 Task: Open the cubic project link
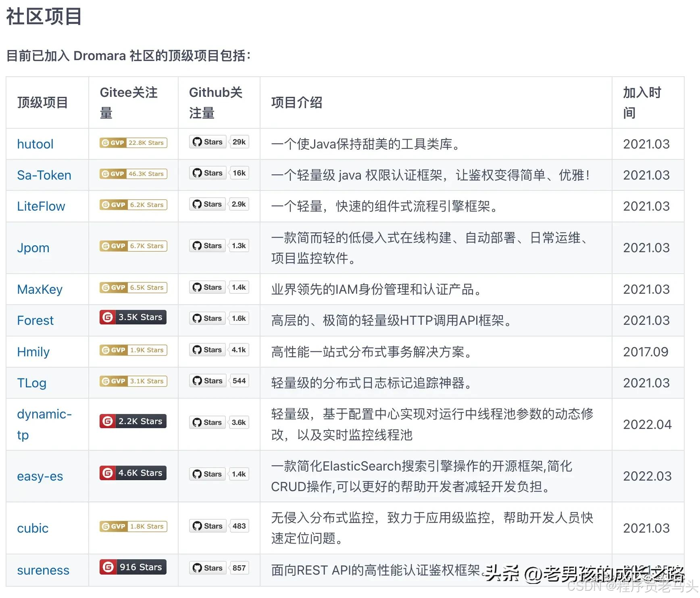tap(33, 528)
